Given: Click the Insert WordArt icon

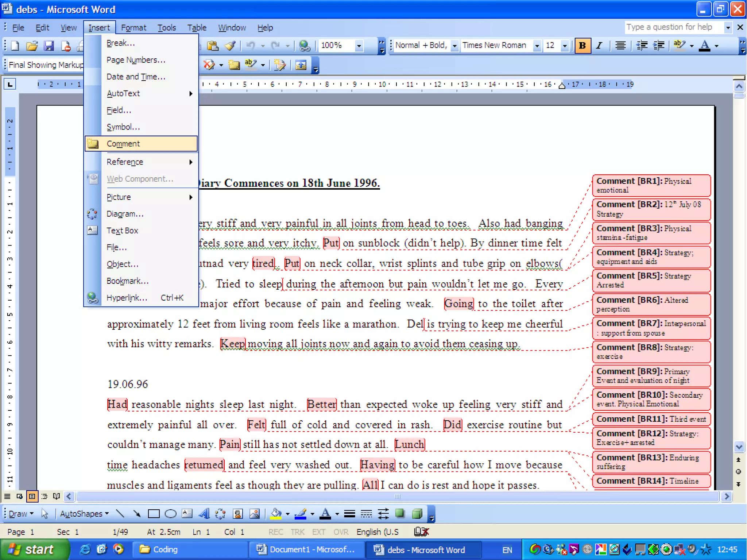Looking at the screenshot, I should coord(204,514).
